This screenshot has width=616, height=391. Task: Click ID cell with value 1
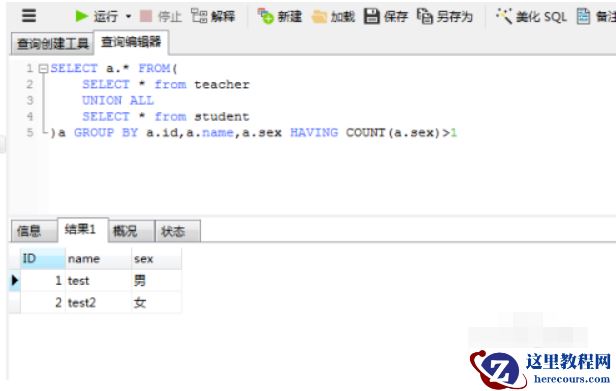(x=43, y=281)
